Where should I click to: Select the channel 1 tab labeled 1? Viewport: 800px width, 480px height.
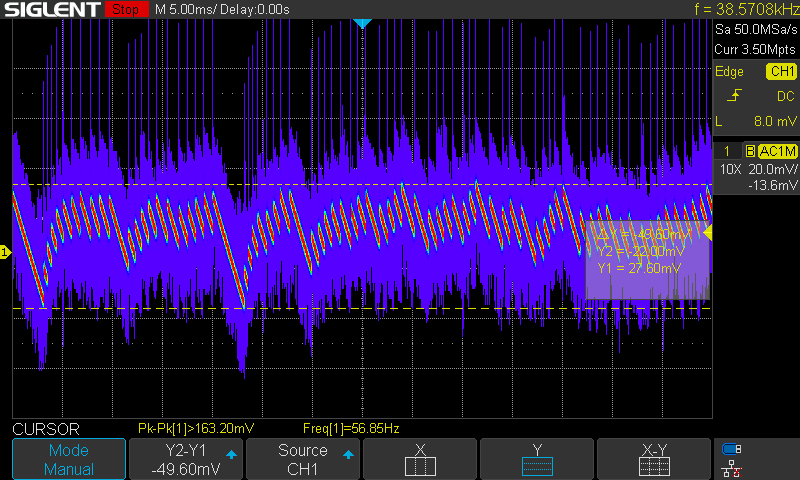click(x=727, y=151)
